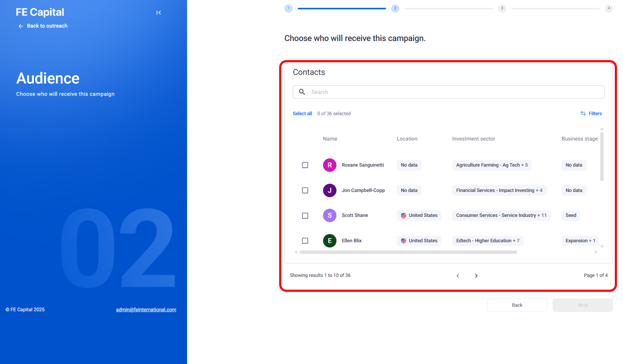
Task: Jump to step 1 in progress bar
Action: pyautogui.click(x=288, y=8)
